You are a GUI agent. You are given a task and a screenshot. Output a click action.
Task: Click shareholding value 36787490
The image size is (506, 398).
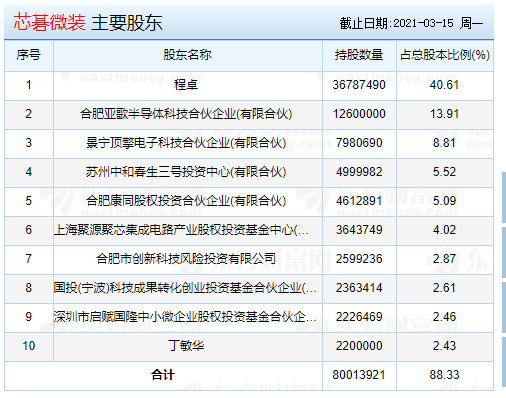click(x=359, y=85)
